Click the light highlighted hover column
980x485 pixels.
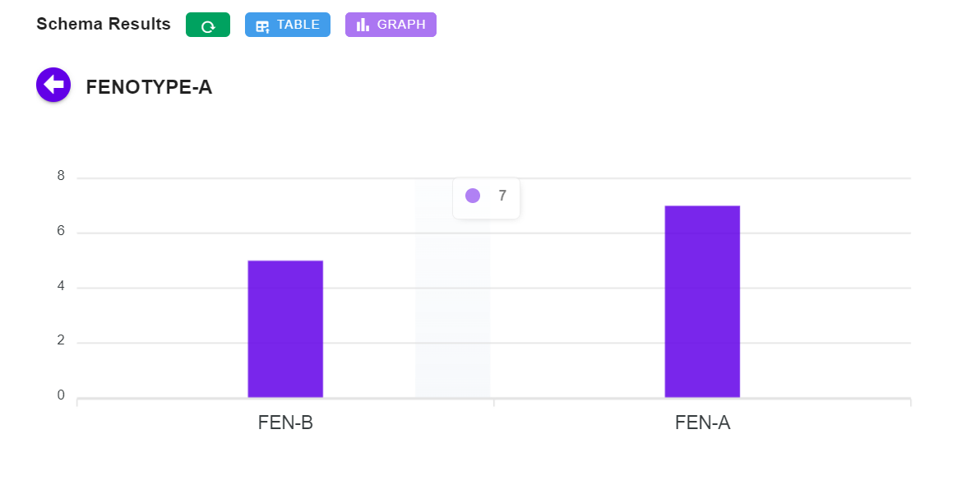pyautogui.click(x=453, y=312)
